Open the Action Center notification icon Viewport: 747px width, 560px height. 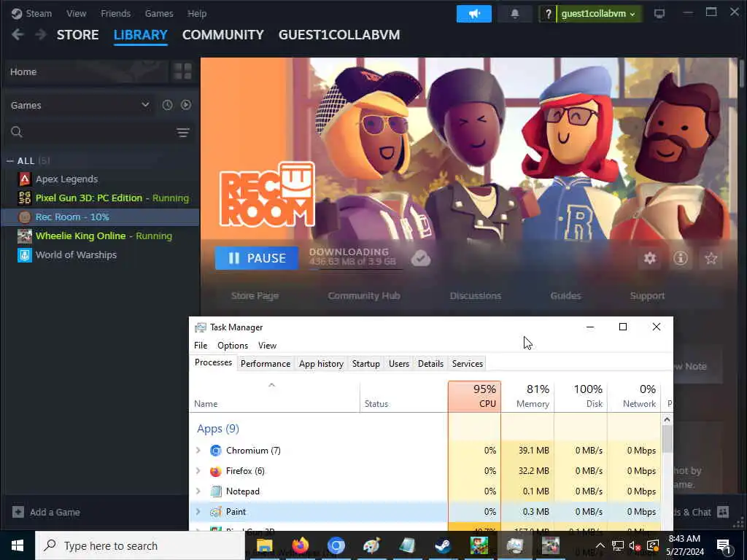[x=724, y=545]
